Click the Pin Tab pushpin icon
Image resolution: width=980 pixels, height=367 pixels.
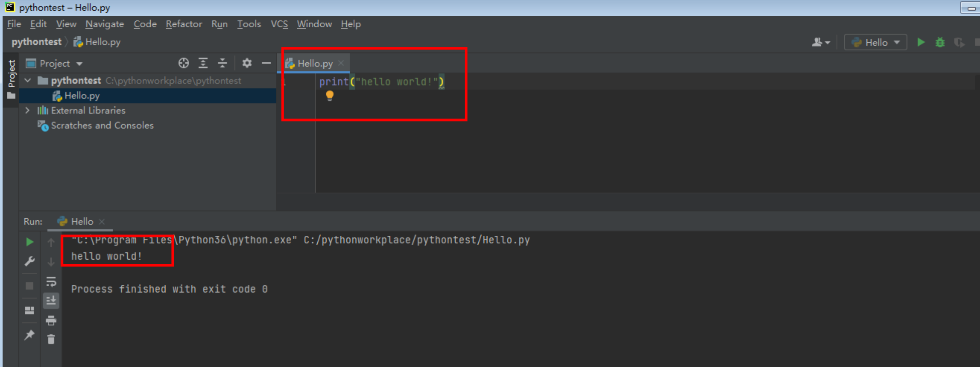[29, 335]
